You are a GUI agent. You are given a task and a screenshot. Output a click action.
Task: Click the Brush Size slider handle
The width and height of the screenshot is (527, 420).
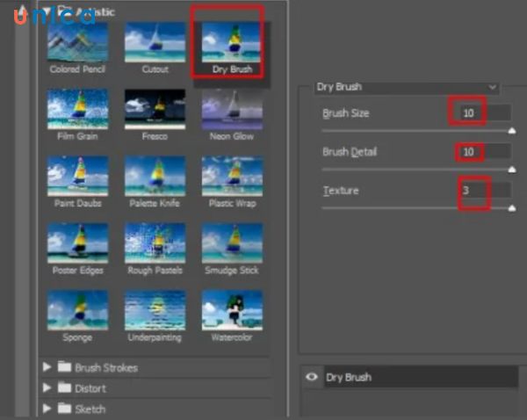click(x=512, y=131)
